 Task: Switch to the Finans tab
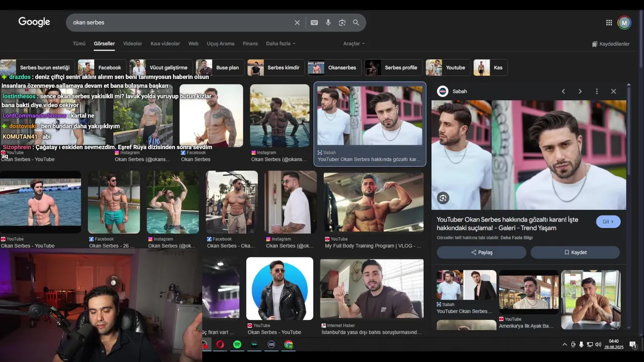pos(250,44)
